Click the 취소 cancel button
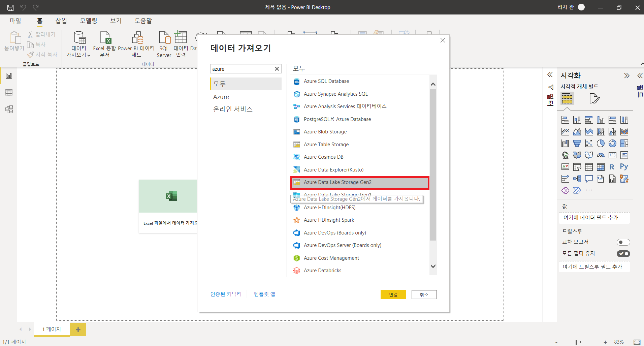 tap(424, 295)
